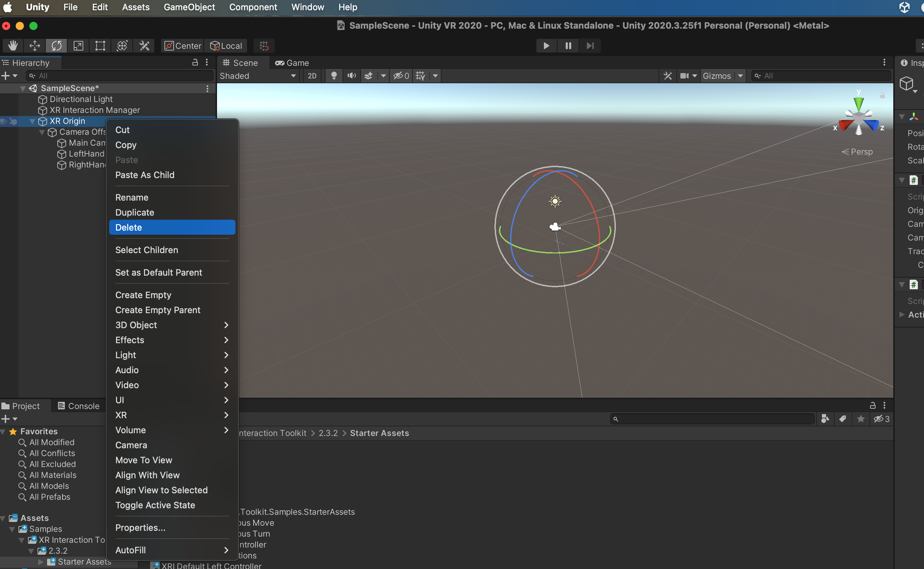This screenshot has height=569, width=924.
Task: Collapse the Camera Offset tree item
Action: (x=42, y=132)
